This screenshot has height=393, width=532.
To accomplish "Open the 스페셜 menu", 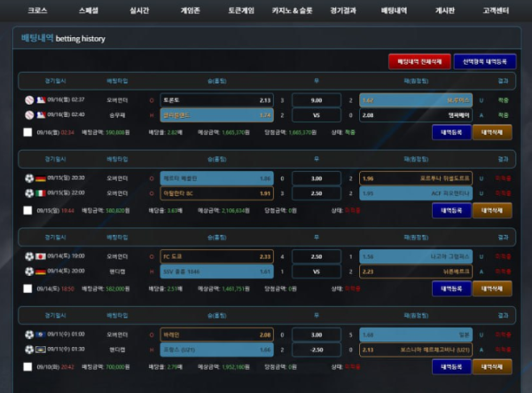I will tap(88, 11).
